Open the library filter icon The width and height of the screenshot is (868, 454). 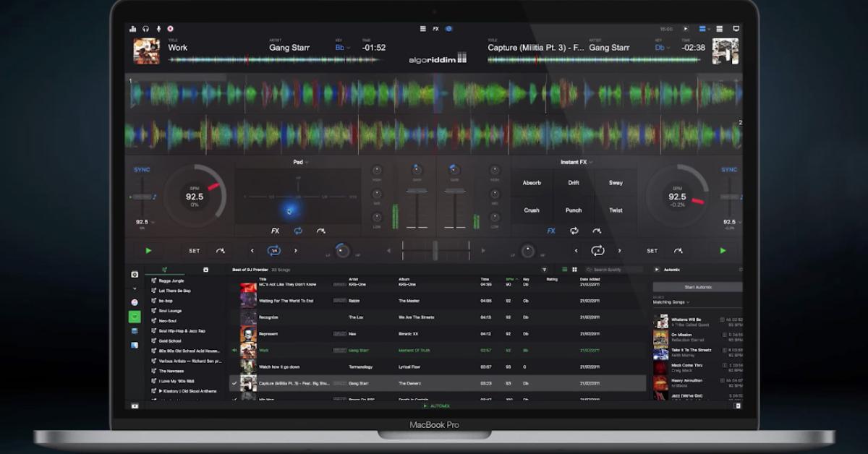(542, 270)
